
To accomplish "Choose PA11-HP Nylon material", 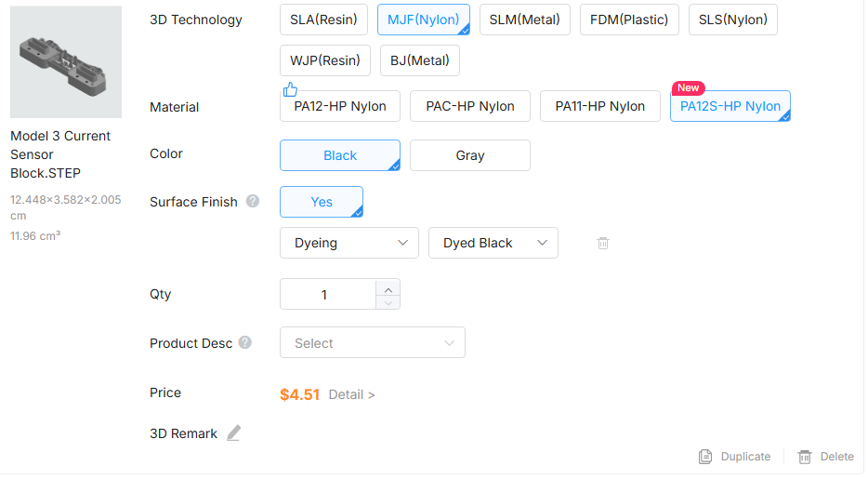I will click(599, 106).
